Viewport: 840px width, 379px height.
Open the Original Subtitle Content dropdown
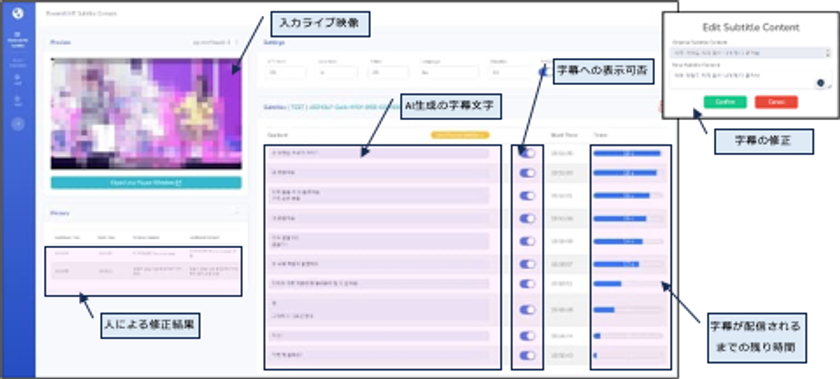(750, 53)
